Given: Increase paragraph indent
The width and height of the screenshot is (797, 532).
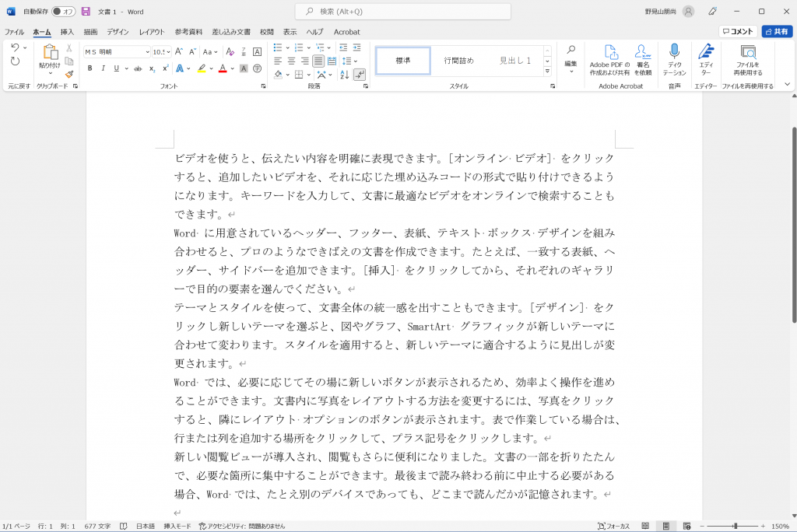Looking at the screenshot, I should 356,47.
